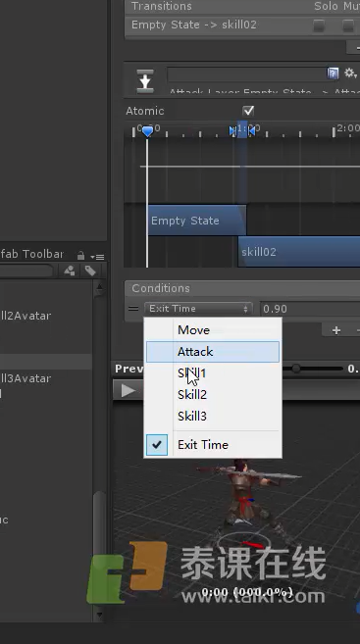Image resolution: width=360 pixels, height=644 pixels.
Task: Click the transition arrow icon
Action: [145, 81]
